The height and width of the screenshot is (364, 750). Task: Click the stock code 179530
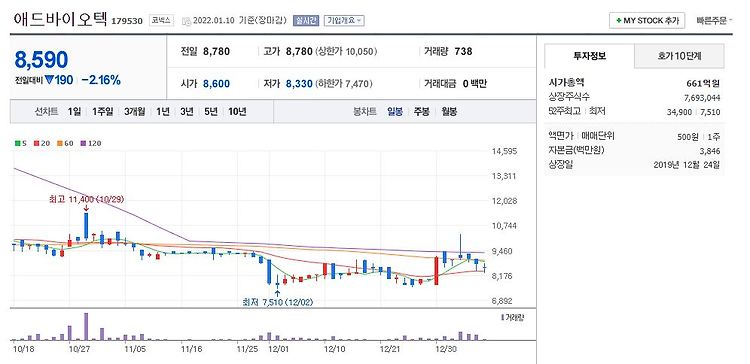coord(127,21)
